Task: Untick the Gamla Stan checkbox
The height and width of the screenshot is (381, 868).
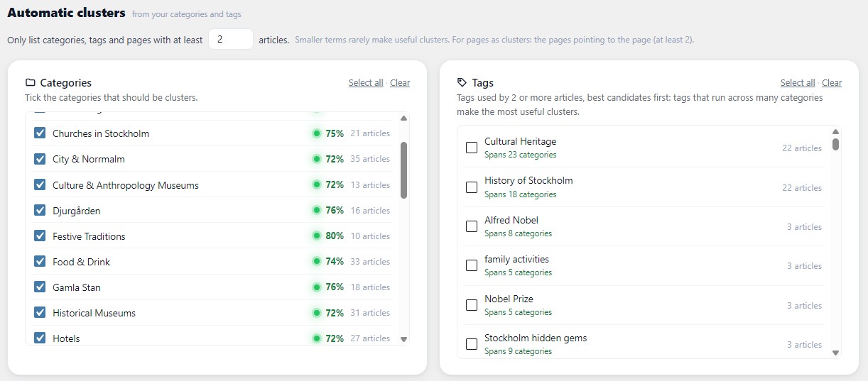Action: point(40,287)
